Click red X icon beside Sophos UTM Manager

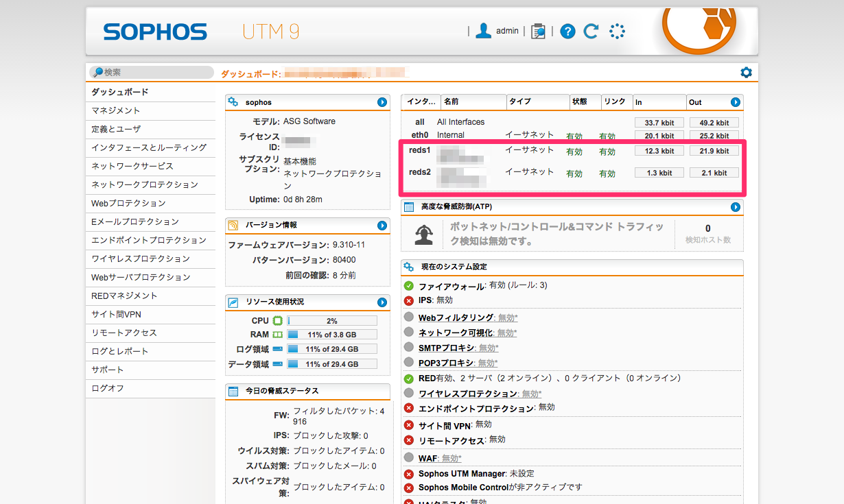click(x=409, y=474)
